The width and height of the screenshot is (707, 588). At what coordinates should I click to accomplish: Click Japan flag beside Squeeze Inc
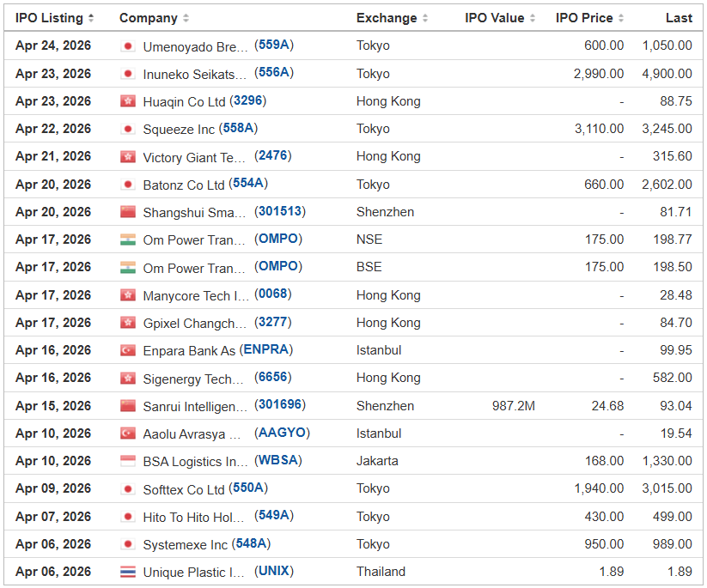pos(128,129)
